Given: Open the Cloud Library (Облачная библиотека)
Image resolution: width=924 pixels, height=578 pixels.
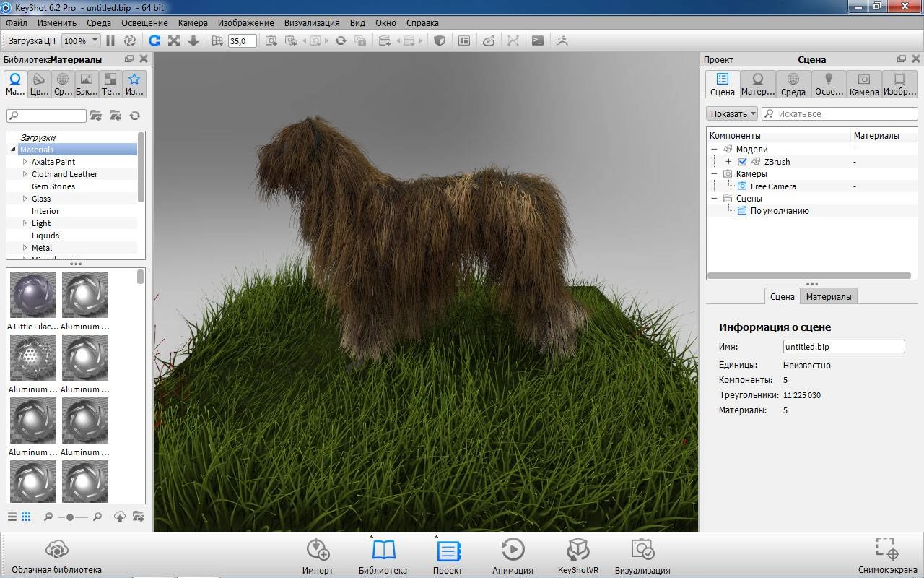Looking at the screenshot, I should pyautogui.click(x=56, y=556).
